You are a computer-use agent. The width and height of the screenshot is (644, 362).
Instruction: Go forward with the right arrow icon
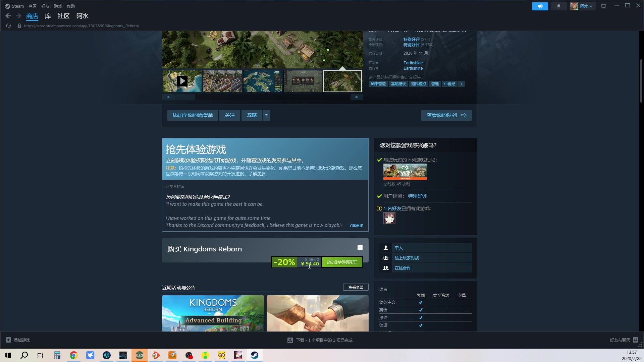pyautogui.click(x=19, y=16)
